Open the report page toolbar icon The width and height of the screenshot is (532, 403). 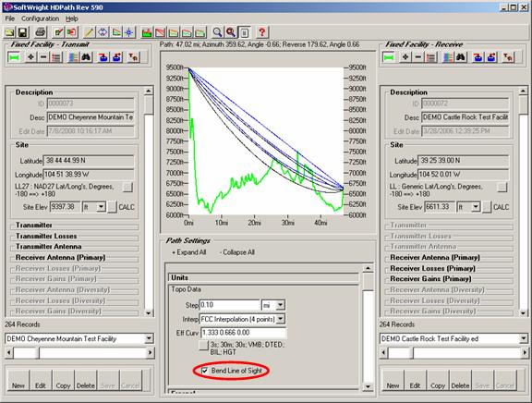click(244, 32)
